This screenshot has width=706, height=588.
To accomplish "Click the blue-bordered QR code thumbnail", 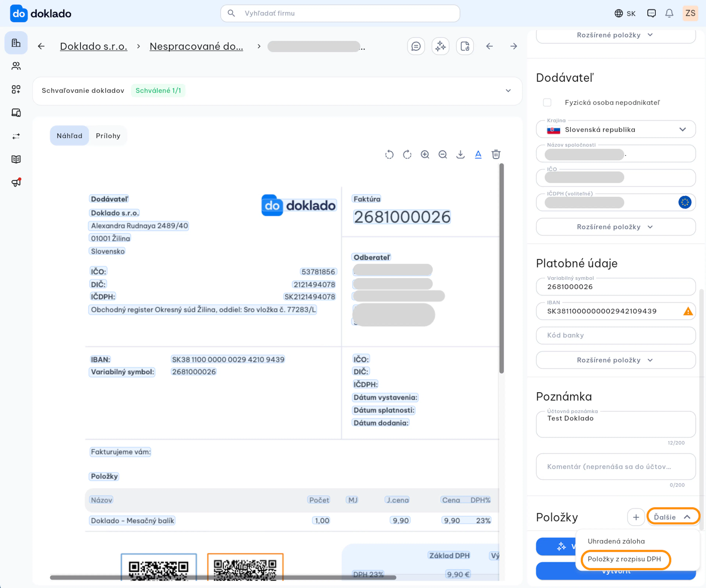I will coord(159,567).
